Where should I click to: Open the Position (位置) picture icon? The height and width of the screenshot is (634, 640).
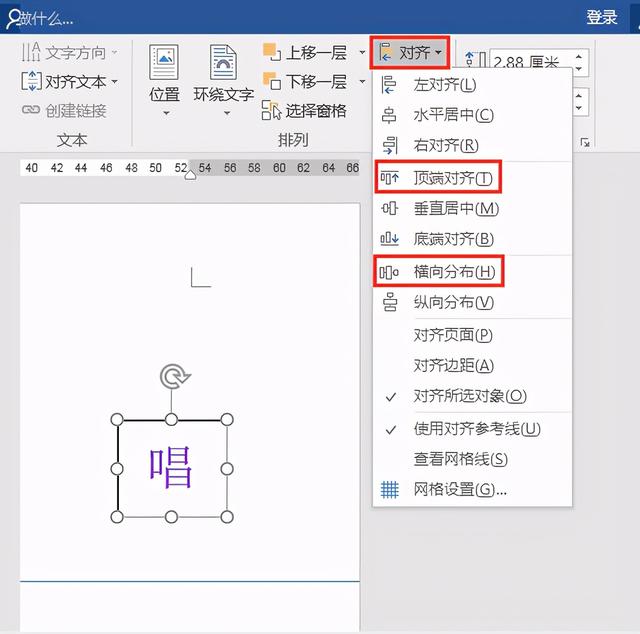[x=164, y=62]
